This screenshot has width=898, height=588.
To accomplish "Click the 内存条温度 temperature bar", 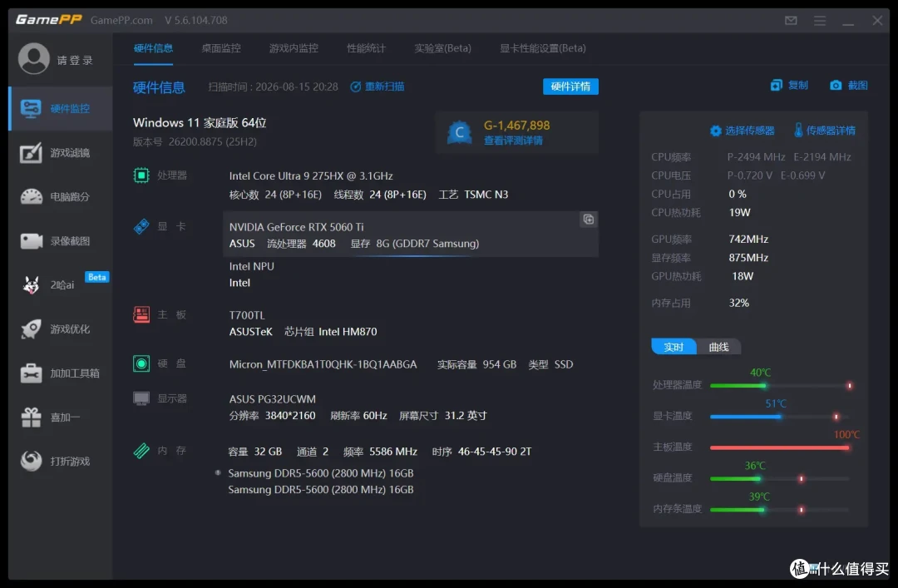I will pyautogui.click(x=781, y=510).
